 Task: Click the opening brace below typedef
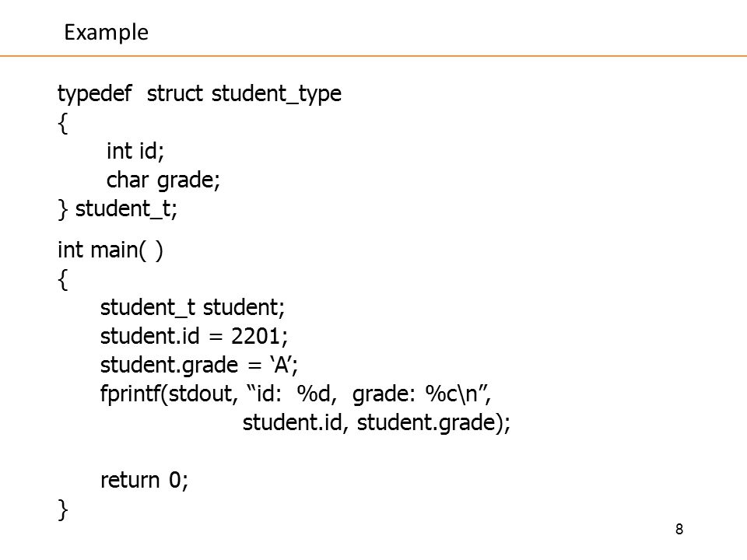[62, 124]
